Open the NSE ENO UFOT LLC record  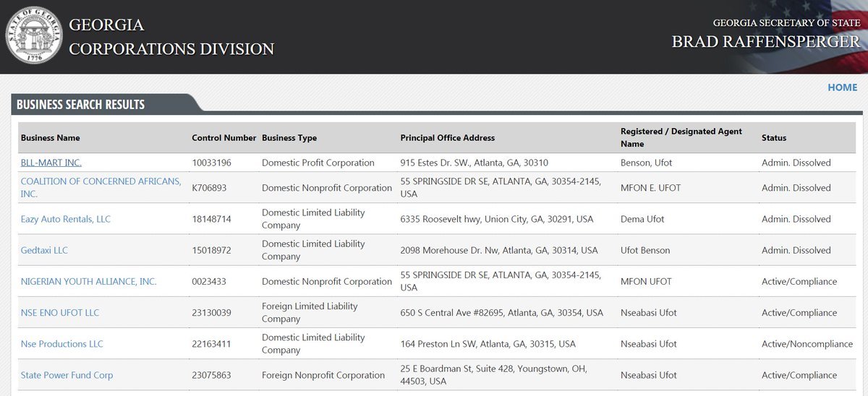(x=60, y=313)
